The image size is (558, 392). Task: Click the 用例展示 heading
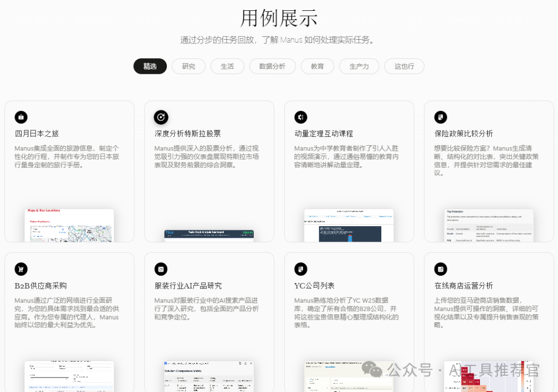pos(278,19)
